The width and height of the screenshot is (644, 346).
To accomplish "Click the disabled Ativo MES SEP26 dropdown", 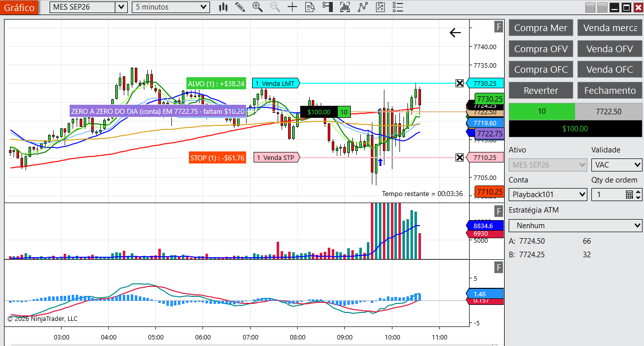I will [548, 164].
